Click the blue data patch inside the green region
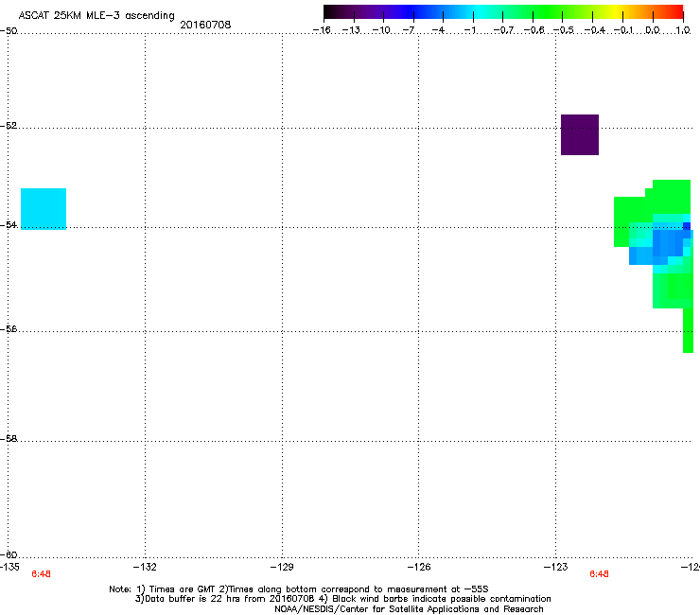The height and width of the screenshot is (615, 700). pyautogui.click(x=668, y=243)
